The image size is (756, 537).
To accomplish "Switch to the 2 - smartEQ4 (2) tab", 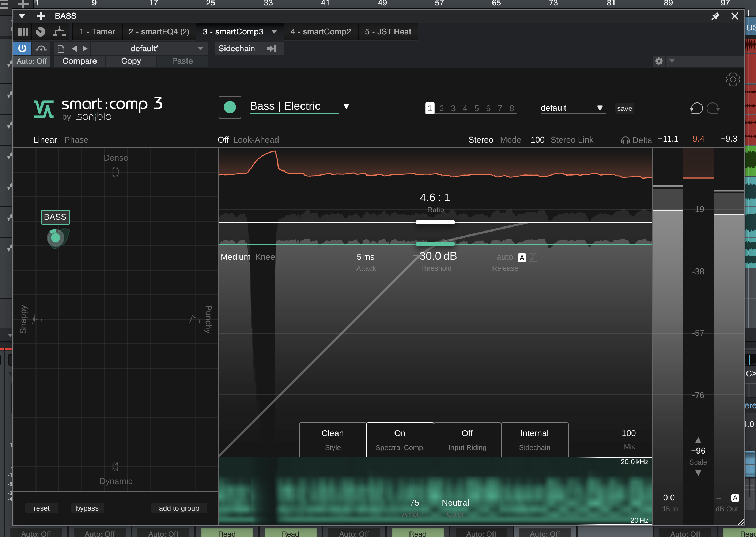I will [x=159, y=32].
